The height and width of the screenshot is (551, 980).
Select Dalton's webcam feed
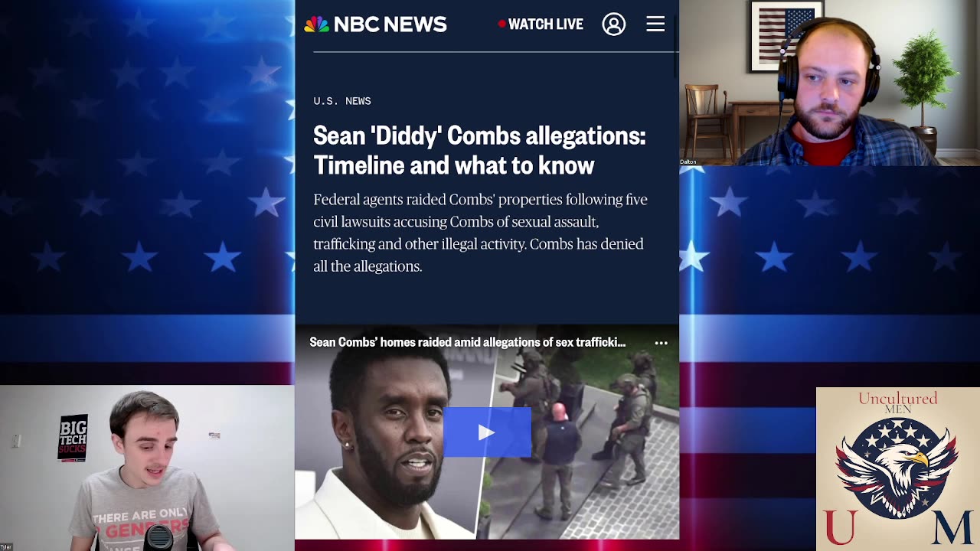click(829, 83)
